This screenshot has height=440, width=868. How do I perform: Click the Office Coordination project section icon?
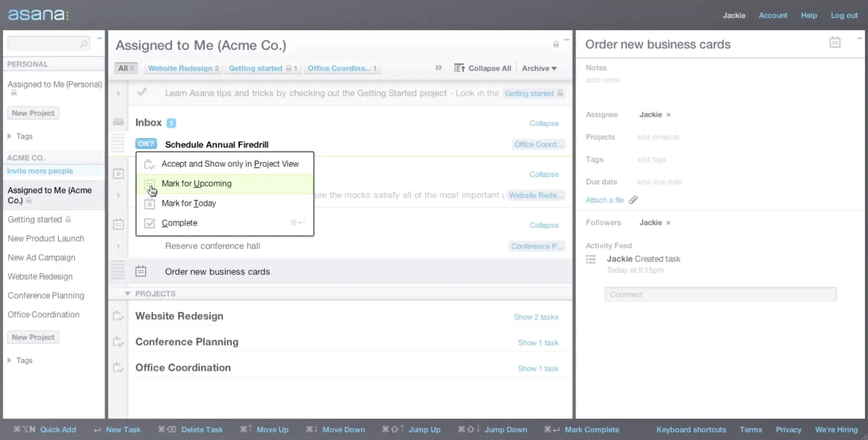[118, 368]
